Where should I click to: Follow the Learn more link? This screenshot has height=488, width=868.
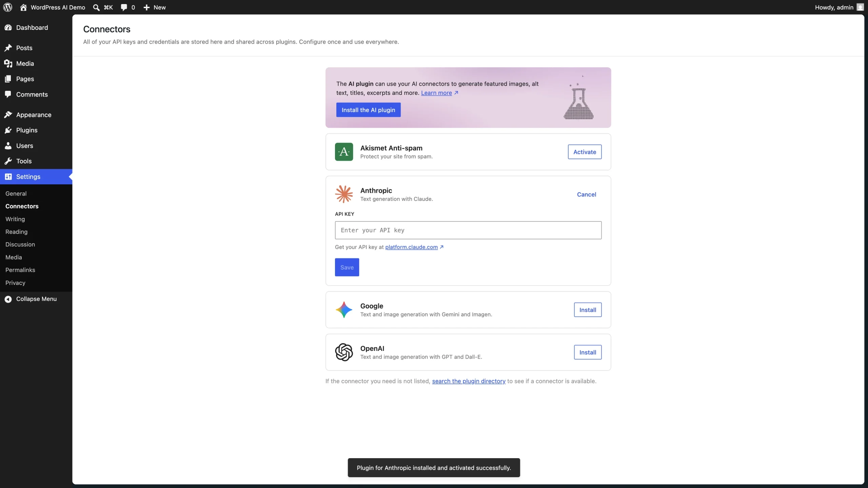click(x=436, y=93)
